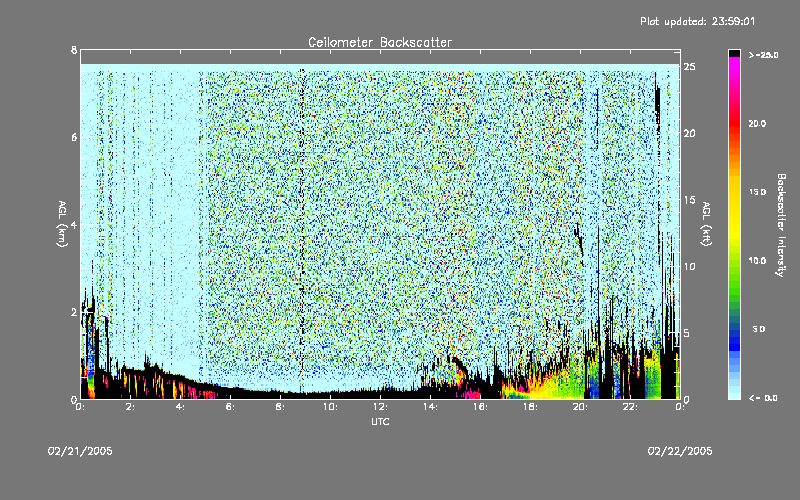Click the 25 kft tick on right axis
Image resolution: width=800 pixels, height=500 pixels.
(690, 67)
